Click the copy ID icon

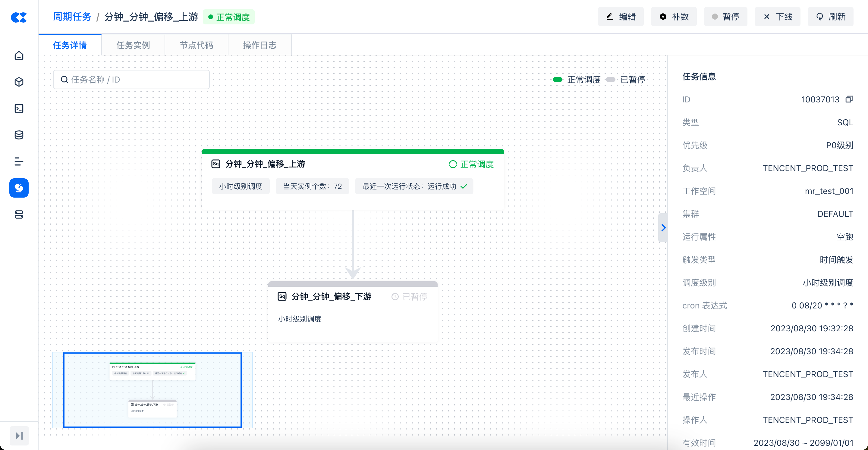tap(849, 99)
